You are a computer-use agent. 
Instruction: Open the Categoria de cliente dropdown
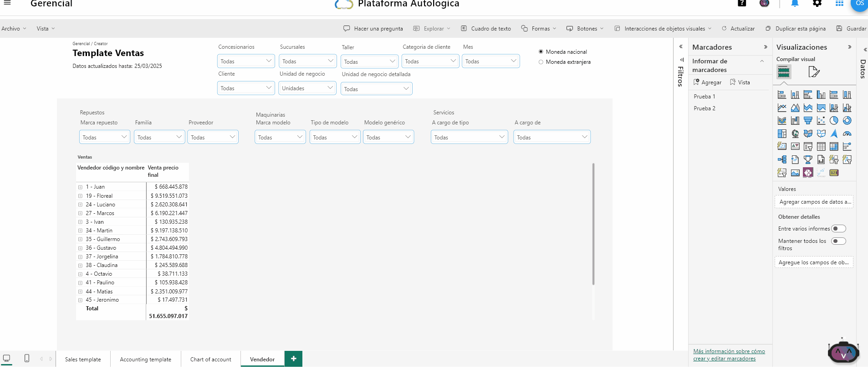[430, 61]
